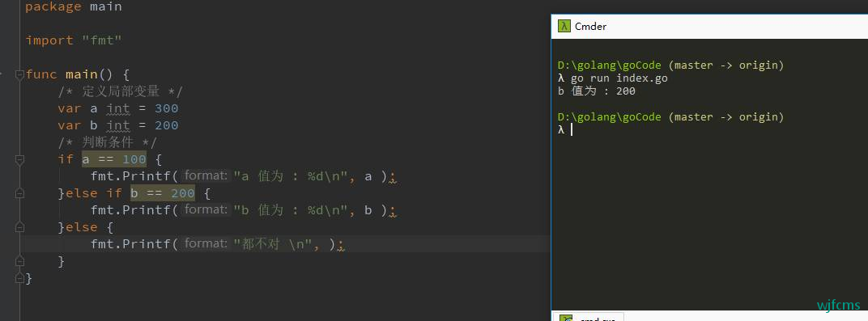Click the 'format:' hint on last Printf
The width and height of the screenshot is (868, 321).
206,243
